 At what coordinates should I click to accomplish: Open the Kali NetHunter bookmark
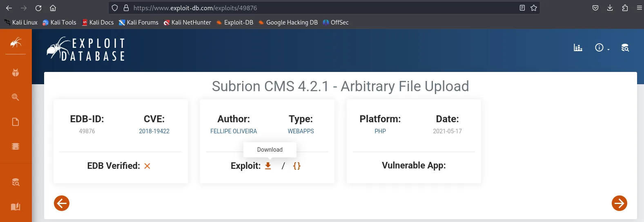point(187,22)
